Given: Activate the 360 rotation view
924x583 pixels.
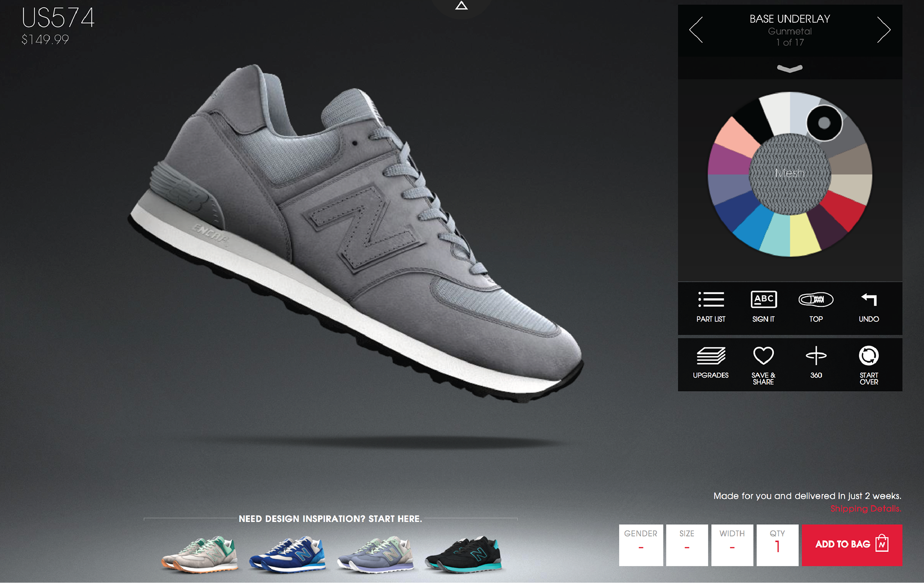Looking at the screenshot, I should pos(816,363).
